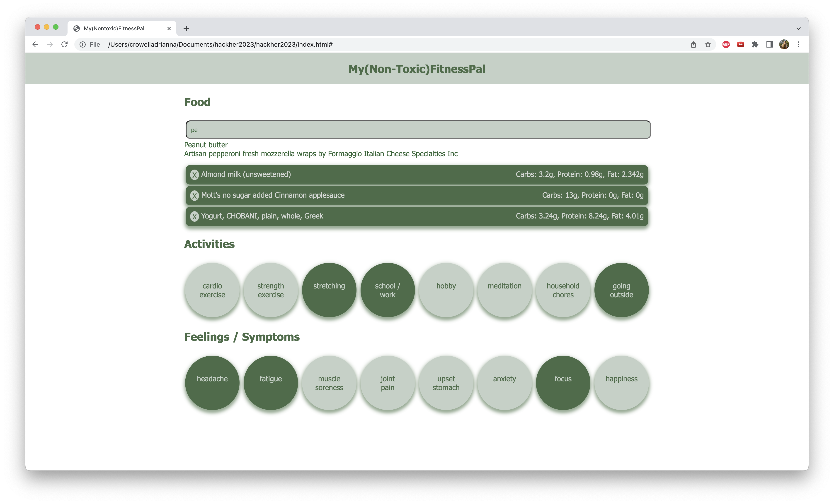Remove the Almond milk food entry
The height and width of the screenshot is (504, 834).
(194, 175)
